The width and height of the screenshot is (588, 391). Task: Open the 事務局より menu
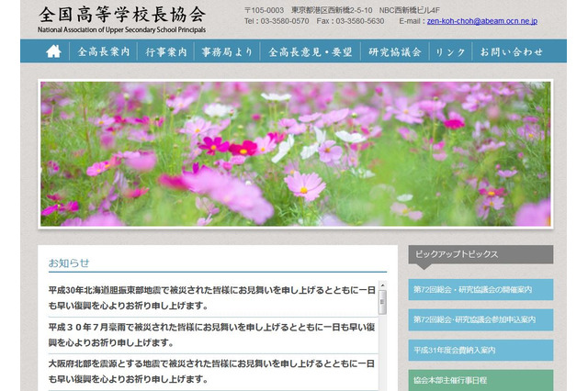[227, 51]
